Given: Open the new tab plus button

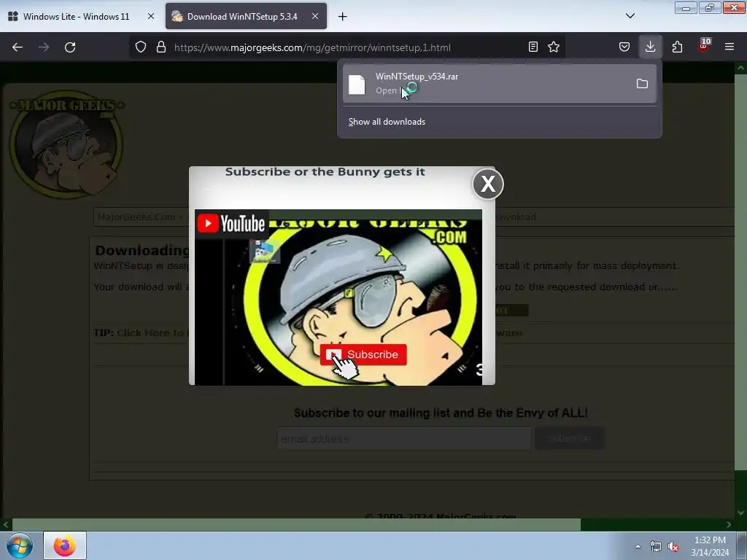Looking at the screenshot, I should point(343,17).
